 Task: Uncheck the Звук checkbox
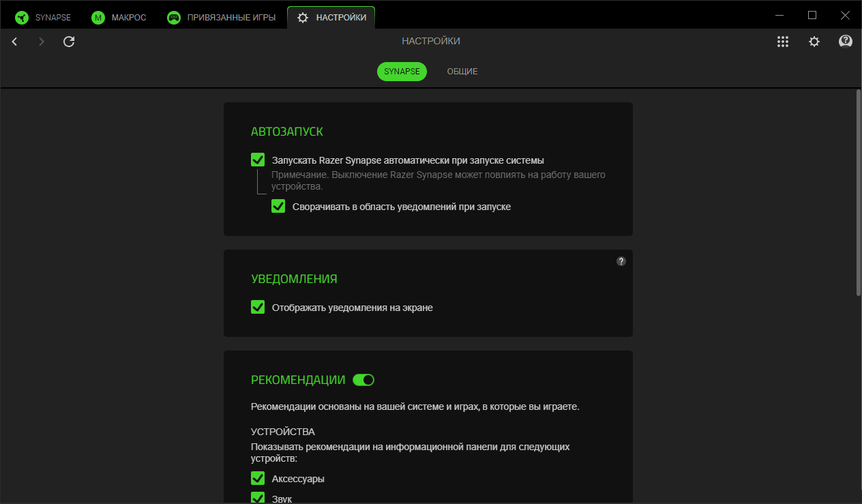[x=258, y=499]
